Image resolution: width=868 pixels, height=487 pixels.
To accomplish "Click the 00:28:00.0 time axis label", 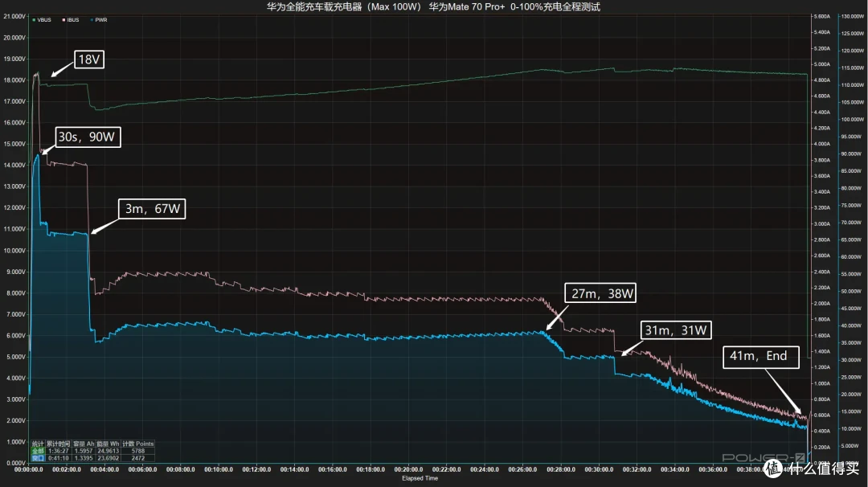I will (x=561, y=470).
